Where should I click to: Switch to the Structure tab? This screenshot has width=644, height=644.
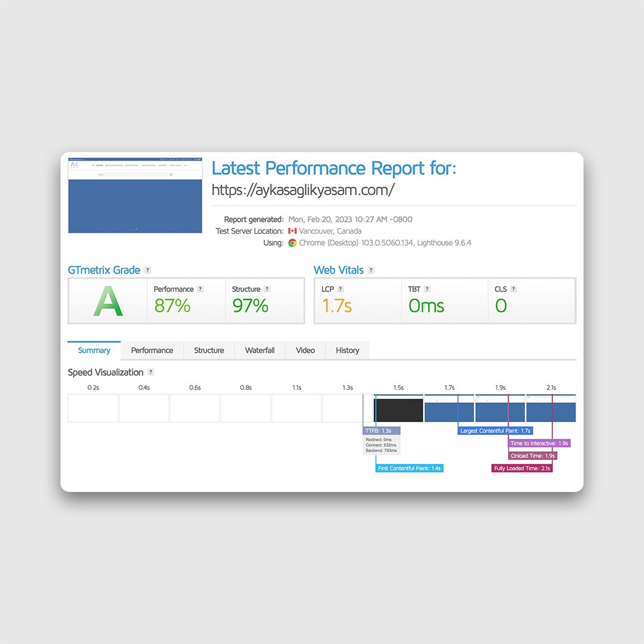[208, 351]
